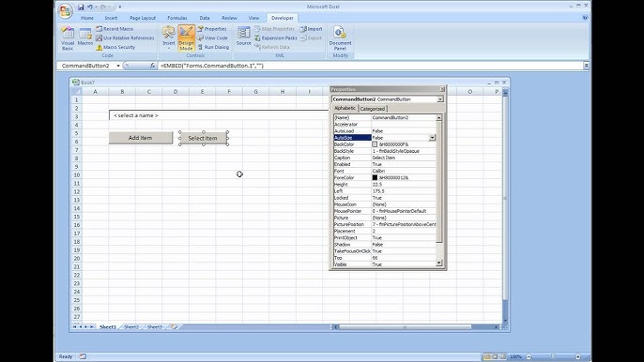Open the Macros dialog
This screenshot has width=644, height=362.
click(x=85, y=37)
